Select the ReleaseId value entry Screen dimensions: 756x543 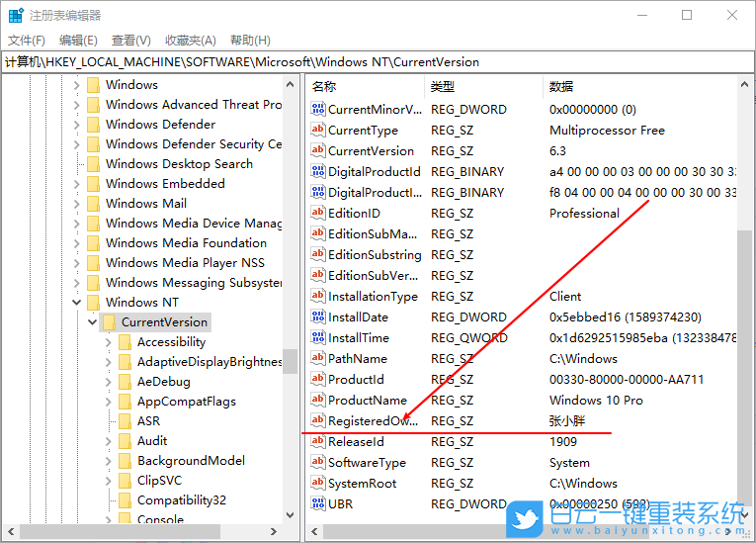356,442
